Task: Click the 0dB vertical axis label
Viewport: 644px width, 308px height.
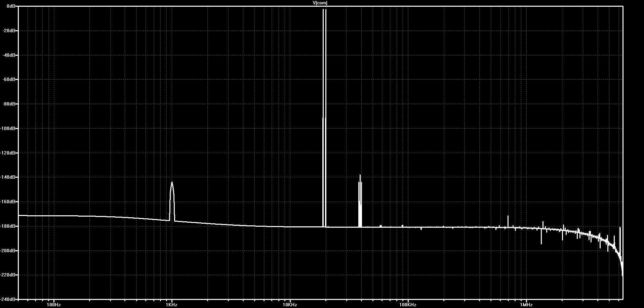Action: pos(11,6)
